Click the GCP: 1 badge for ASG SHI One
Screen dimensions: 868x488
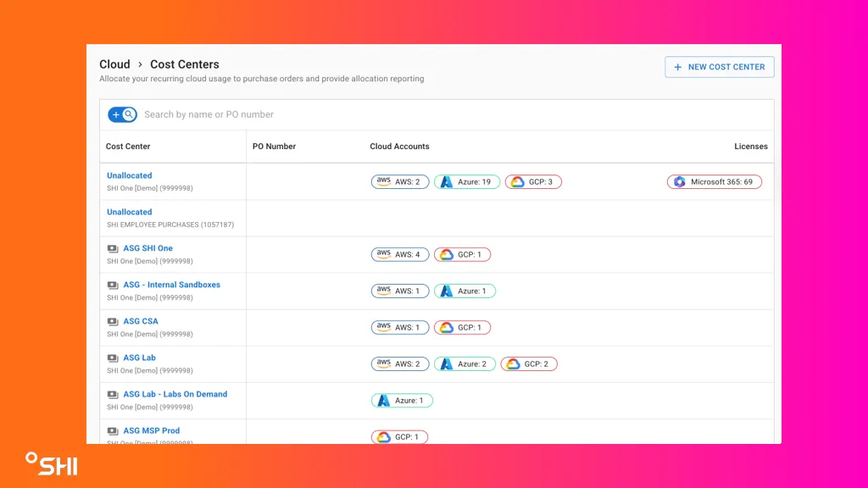point(462,254)
